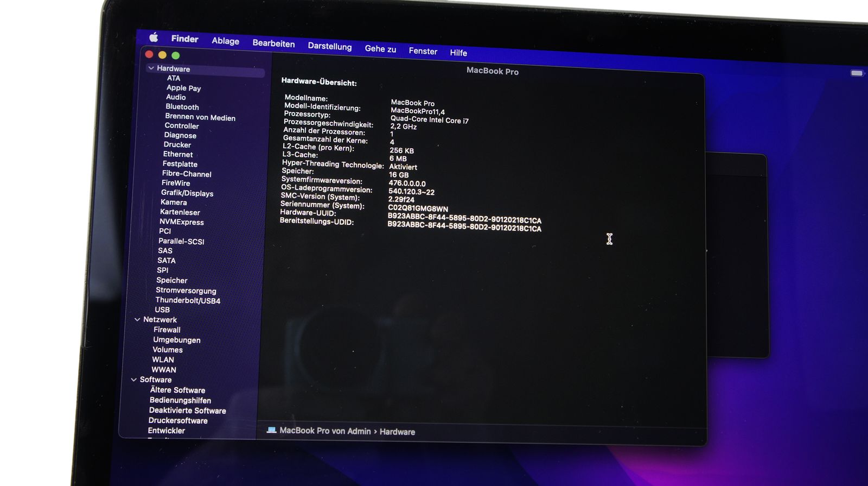
Task: Select Controller in the sidebar
Action: pyautogui.click(x=181, y=126)
